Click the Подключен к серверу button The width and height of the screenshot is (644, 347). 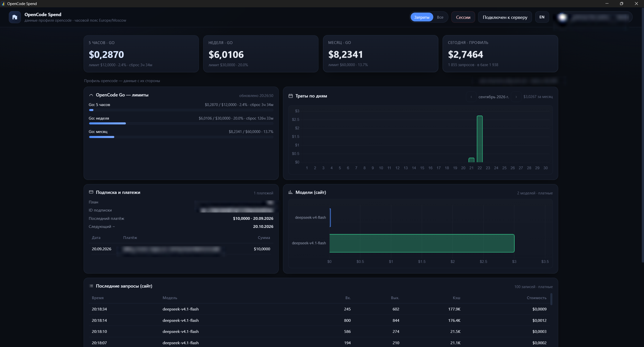click(x=505, y=17)
